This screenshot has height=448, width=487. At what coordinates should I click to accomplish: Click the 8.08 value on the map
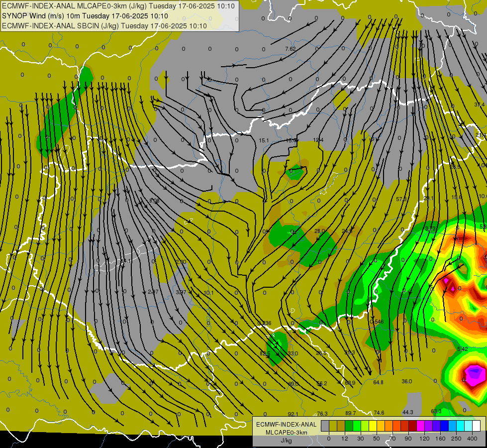(x=154, y=201)
